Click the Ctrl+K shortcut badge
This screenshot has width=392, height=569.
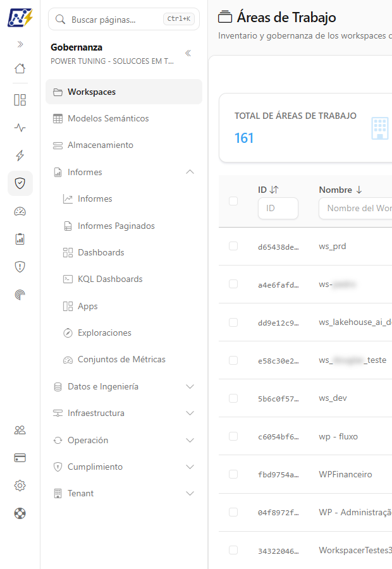tap(179, 19)
